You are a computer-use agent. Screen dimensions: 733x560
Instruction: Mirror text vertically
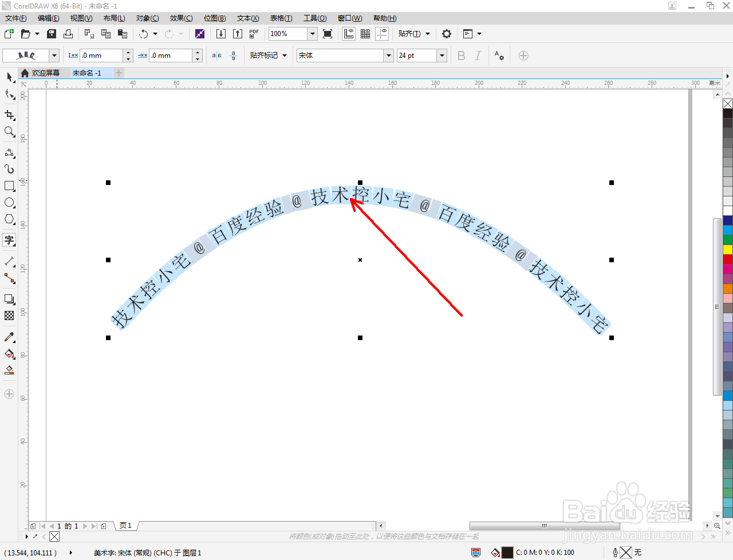233,56
